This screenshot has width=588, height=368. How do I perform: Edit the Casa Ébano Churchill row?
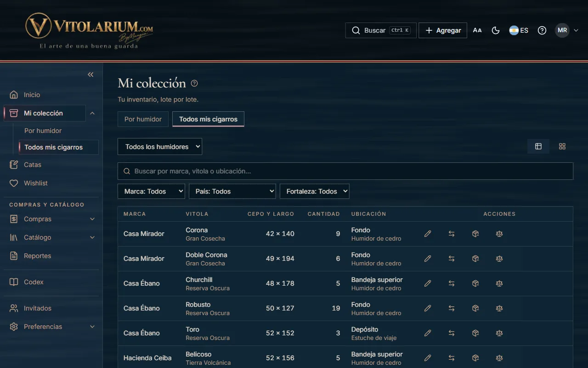coord(428,283)
